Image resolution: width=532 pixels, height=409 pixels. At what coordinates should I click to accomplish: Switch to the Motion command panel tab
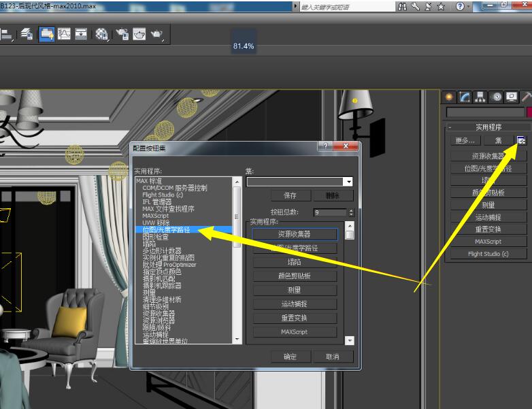(x=496, y=97)
